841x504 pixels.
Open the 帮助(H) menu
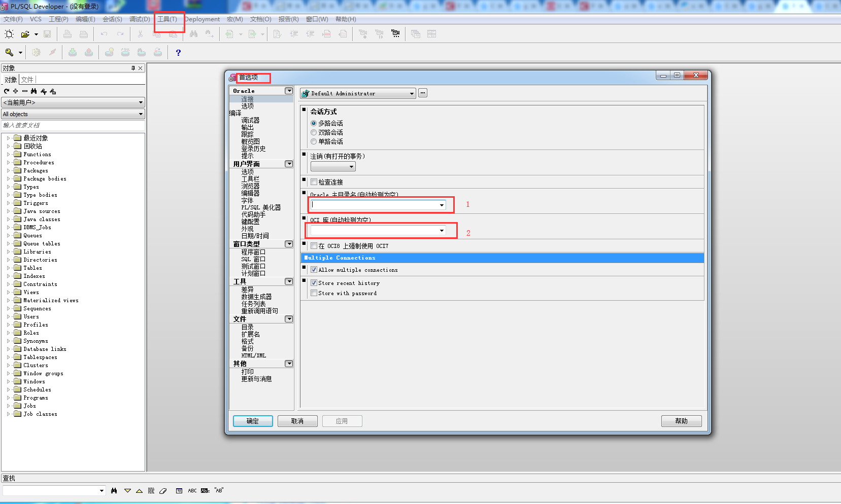346,19
